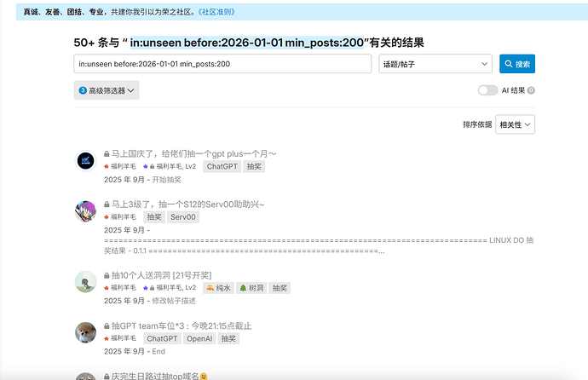Click the excerpt 2025 年 9月 - End
The image size is (588, 380).
pos(135,352)
